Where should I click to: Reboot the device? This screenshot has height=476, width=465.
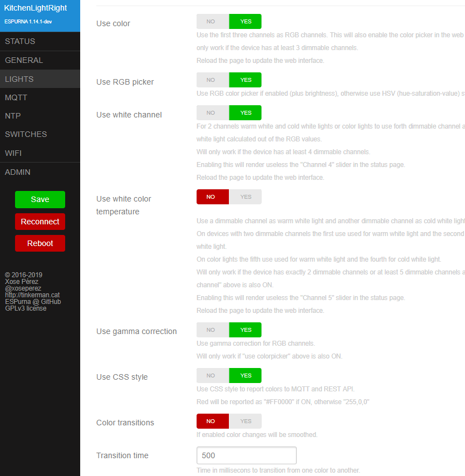point(40,243)
